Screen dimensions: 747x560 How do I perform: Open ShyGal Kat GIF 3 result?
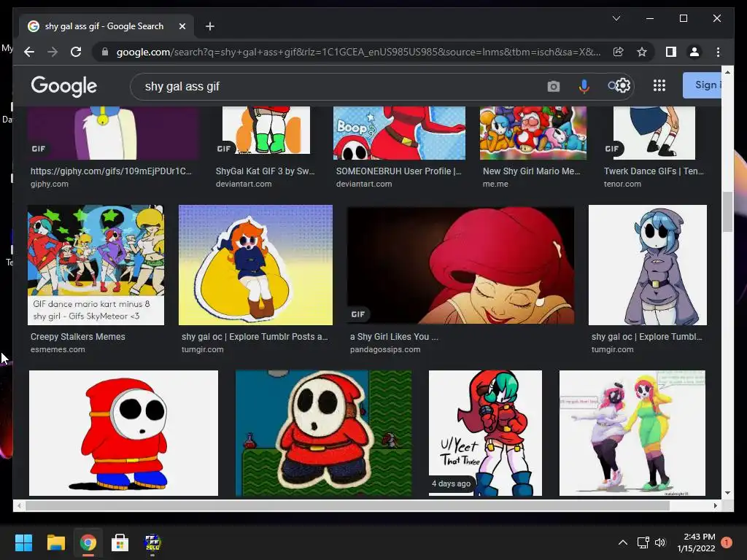point(265,176)
